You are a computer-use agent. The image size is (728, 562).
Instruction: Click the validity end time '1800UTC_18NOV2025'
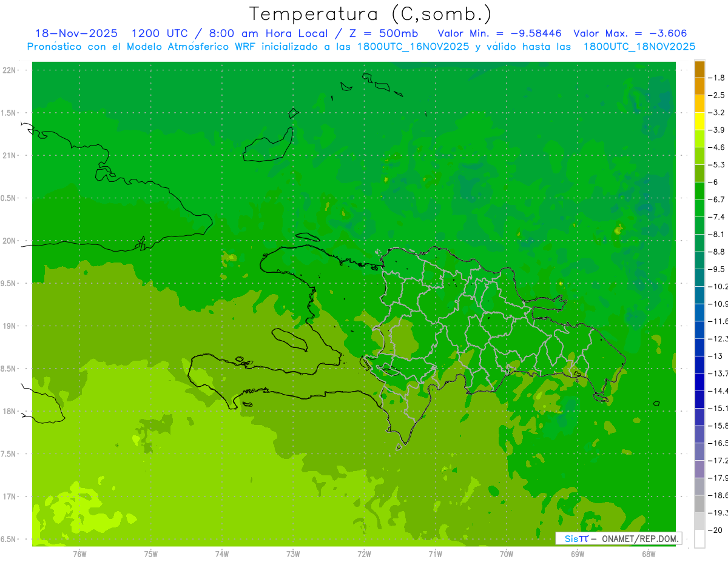click(x=639, y=47)
